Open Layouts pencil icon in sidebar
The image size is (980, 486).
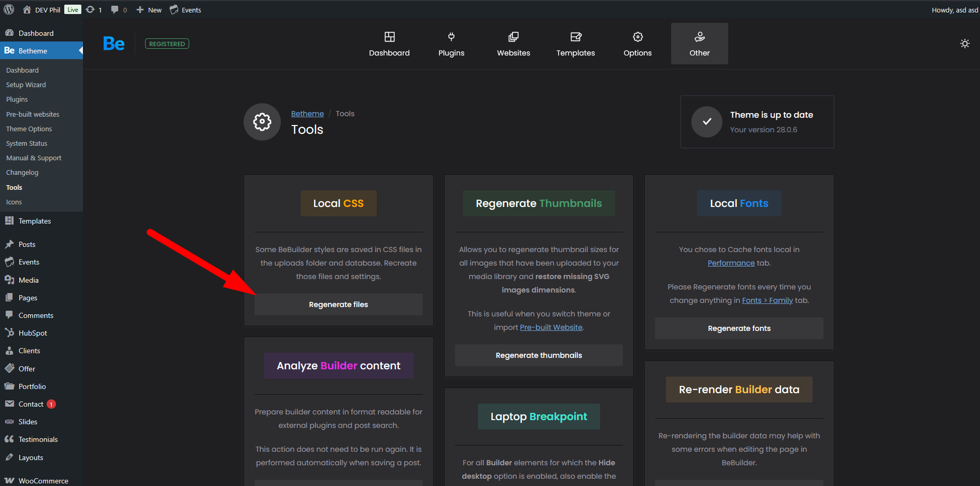(x=9, y=457)
